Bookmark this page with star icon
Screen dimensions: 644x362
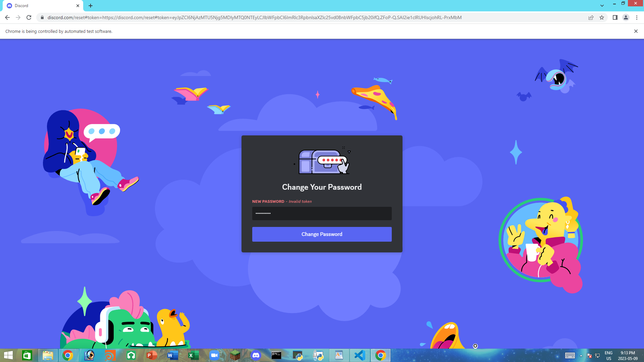602,17
